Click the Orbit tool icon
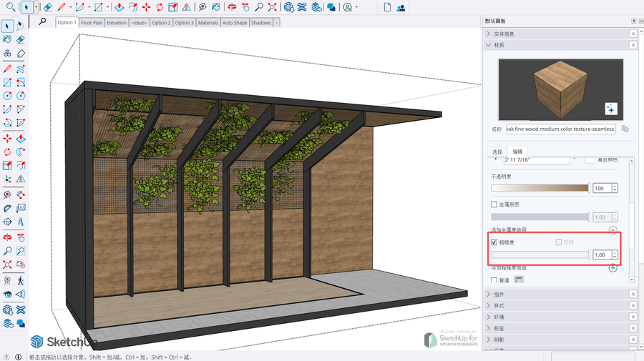 pyautogui.click(x=230, y=7)
